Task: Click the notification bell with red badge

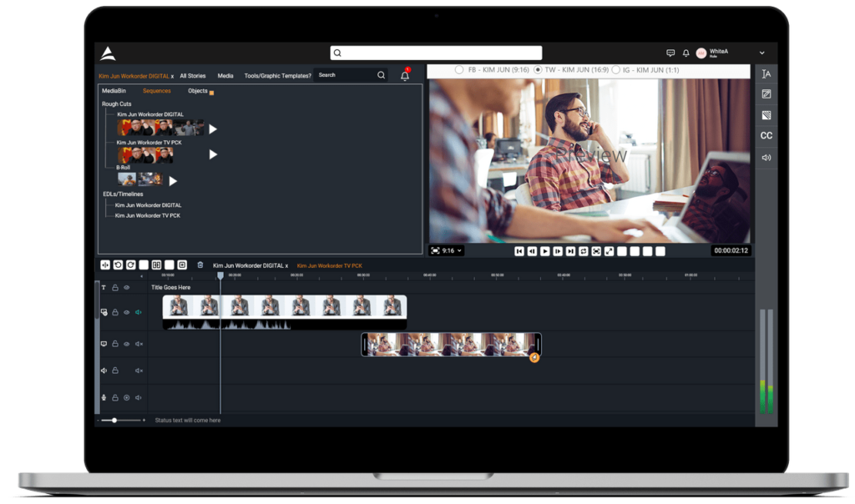Action: [405, 75]
